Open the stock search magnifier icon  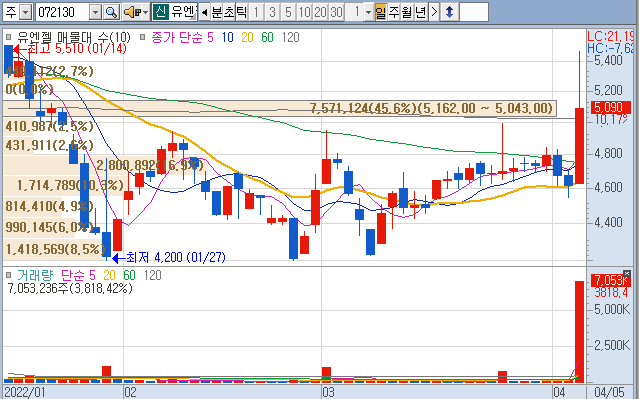(x=111, y=12)
